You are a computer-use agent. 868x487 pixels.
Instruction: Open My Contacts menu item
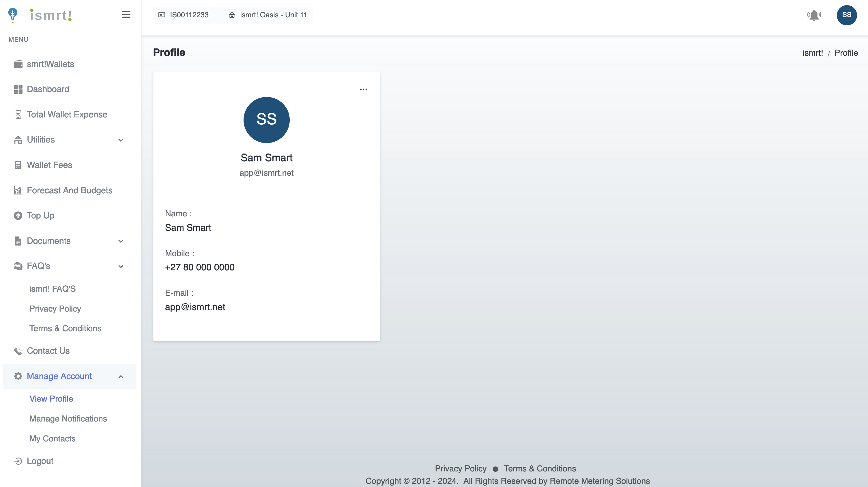[x=52, y=439]
